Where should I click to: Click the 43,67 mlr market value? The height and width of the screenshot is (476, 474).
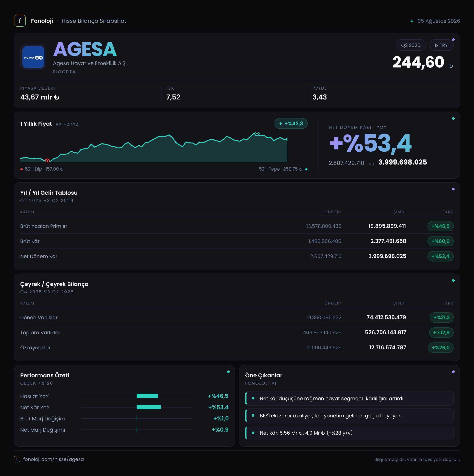(x=40, y=97)
